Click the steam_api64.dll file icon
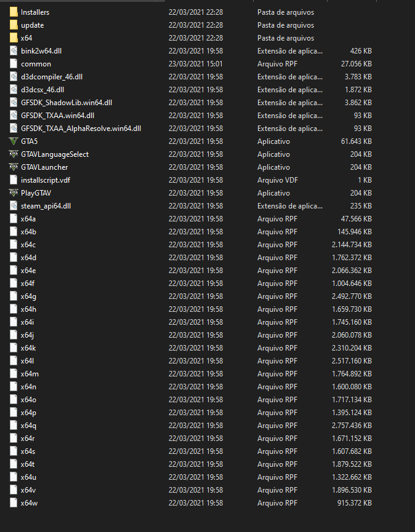Image resolution: width=415 pixels, height=532 pixels. pyautogui.click(x=14, y=205)
